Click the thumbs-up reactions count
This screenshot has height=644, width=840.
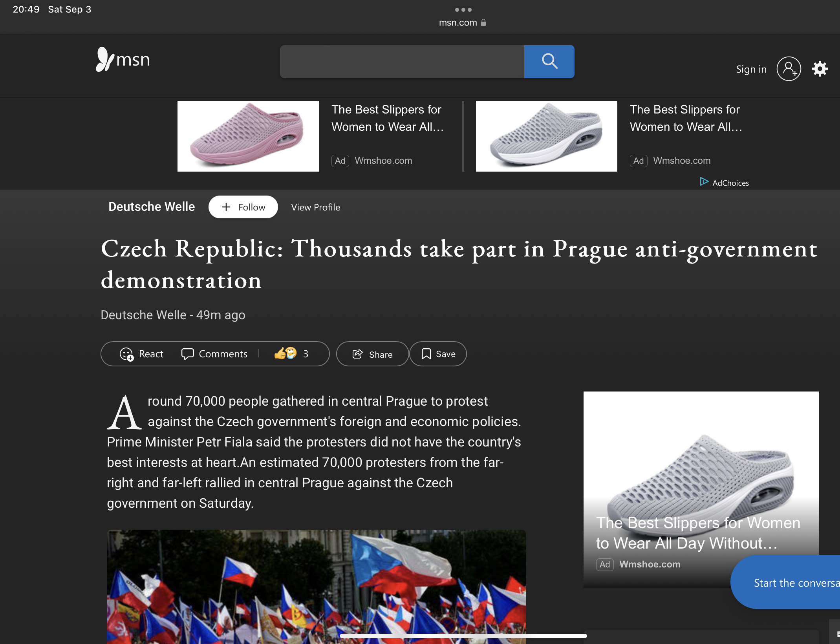[291, 354]
